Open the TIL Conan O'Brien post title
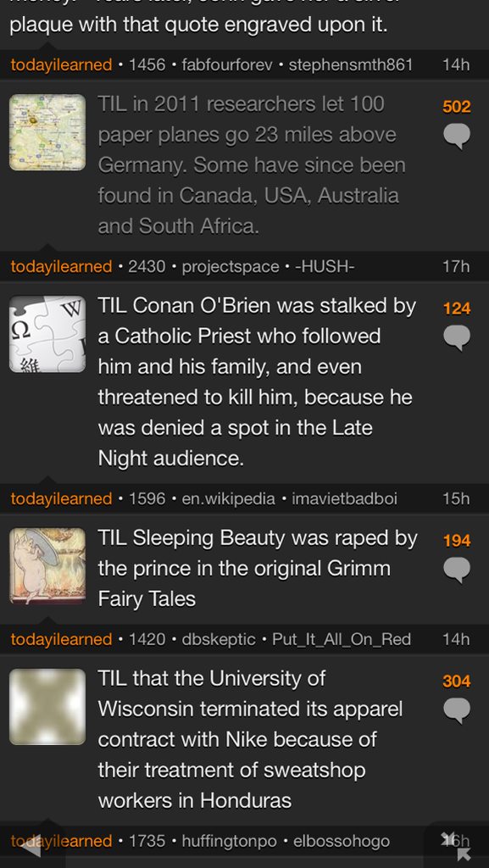 point(258,382)
